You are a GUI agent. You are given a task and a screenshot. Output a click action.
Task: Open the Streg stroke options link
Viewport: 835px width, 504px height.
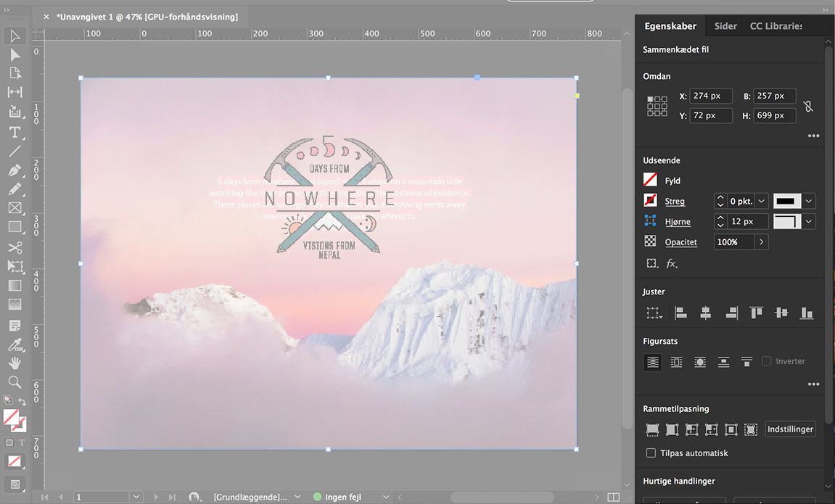pos(675,201)
